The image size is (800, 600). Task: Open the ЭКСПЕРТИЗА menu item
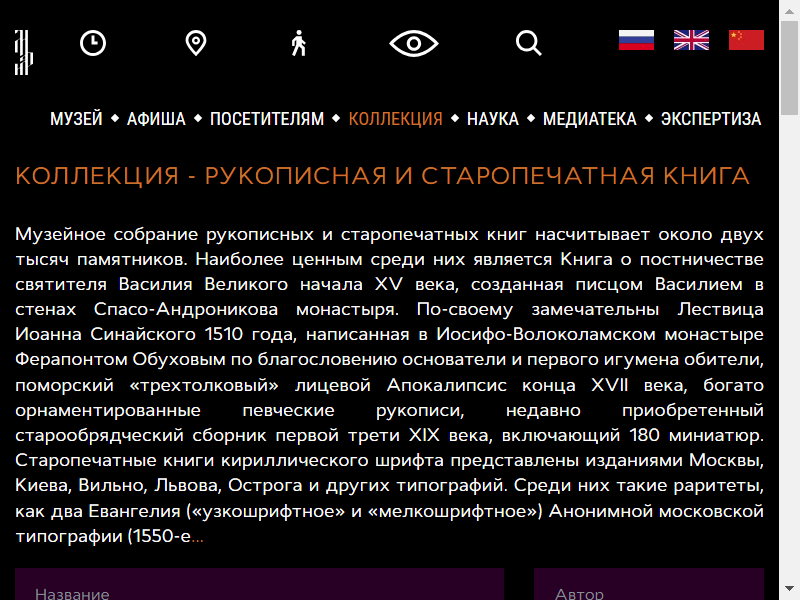(x=711, y=119)
